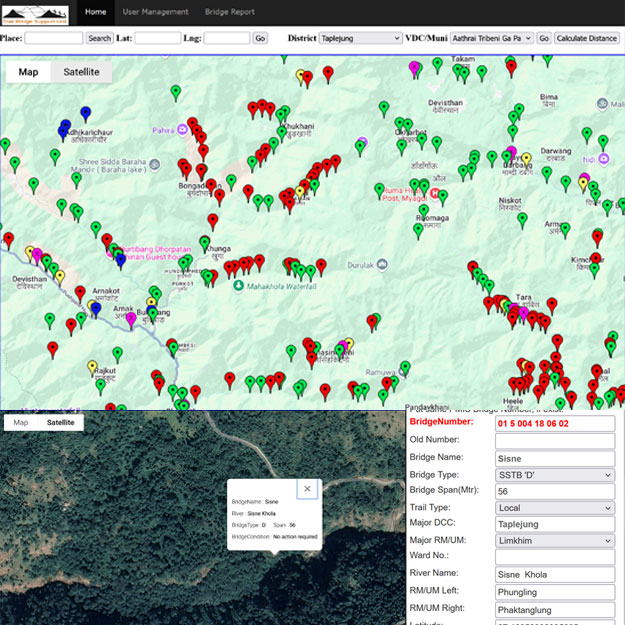This screenshot has width=625, height=625.
Task: Click the Major DCC field Taplejung
Action: pos(555,524)
